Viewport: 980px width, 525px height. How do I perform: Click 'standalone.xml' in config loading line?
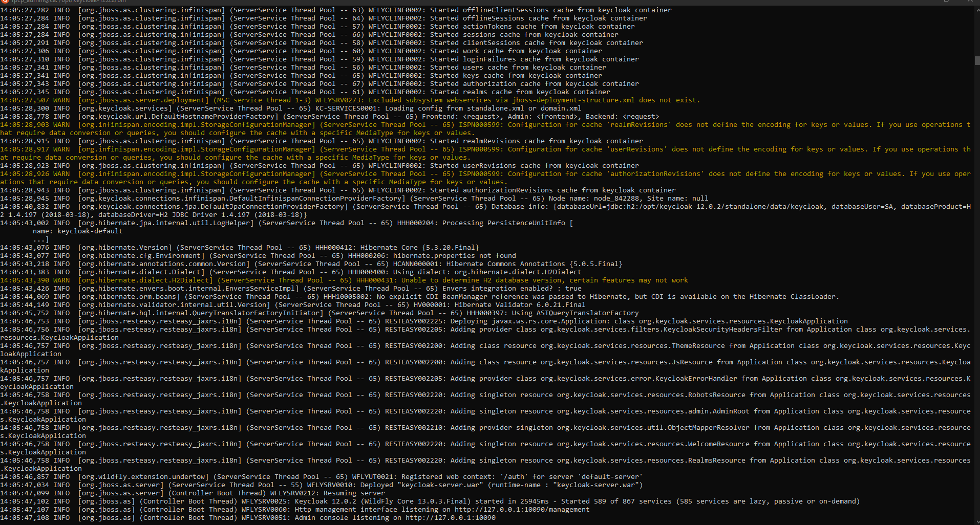pyautogui.click(x=496, y=108)
